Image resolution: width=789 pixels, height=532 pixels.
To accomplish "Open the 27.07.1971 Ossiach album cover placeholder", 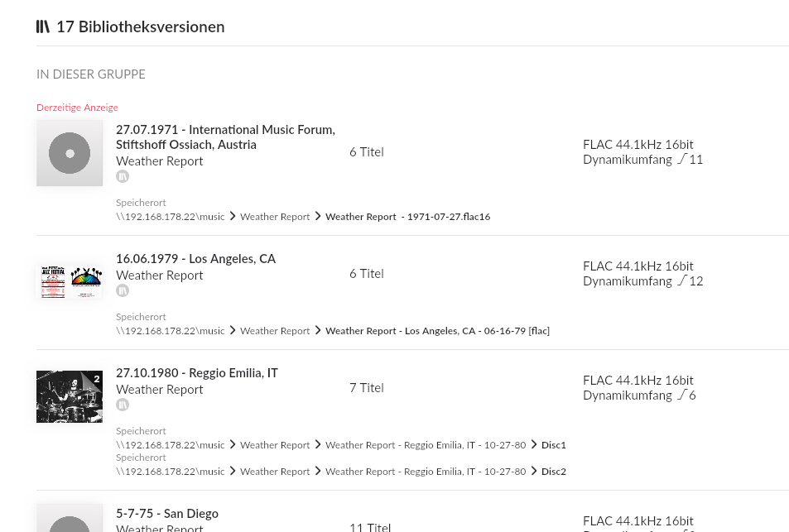I will click(x=70, y=153).
